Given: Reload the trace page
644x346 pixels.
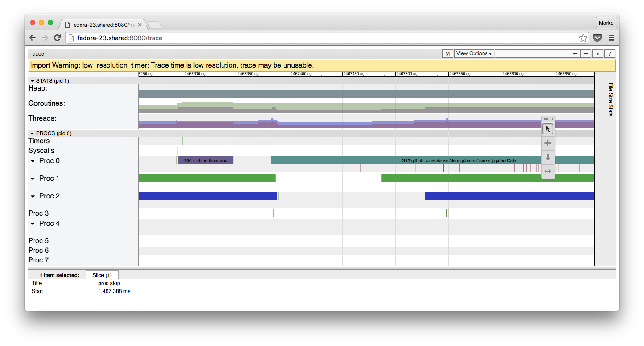Looking at the screenshot, I should 57,38.
